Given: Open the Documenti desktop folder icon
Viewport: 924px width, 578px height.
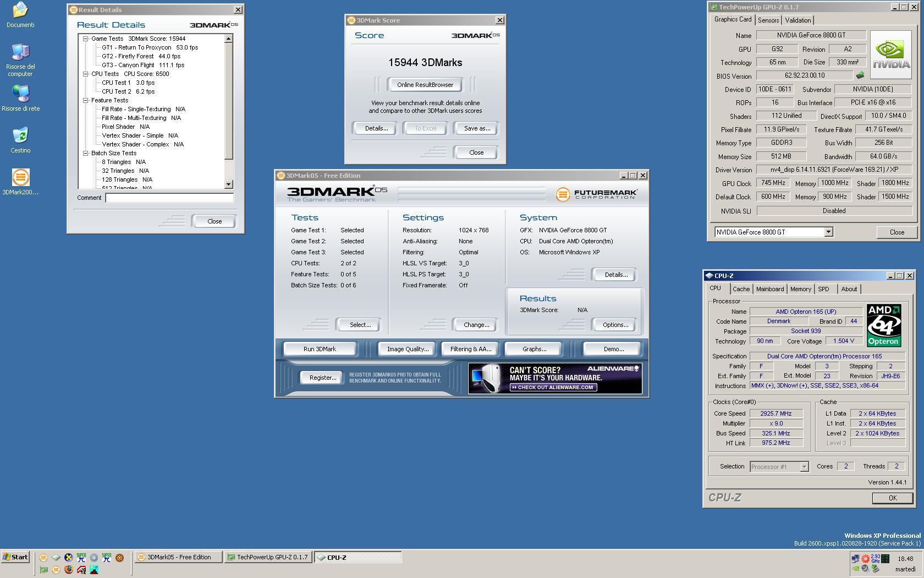Looking at the screenshot, I should click(x=20, y=14).
